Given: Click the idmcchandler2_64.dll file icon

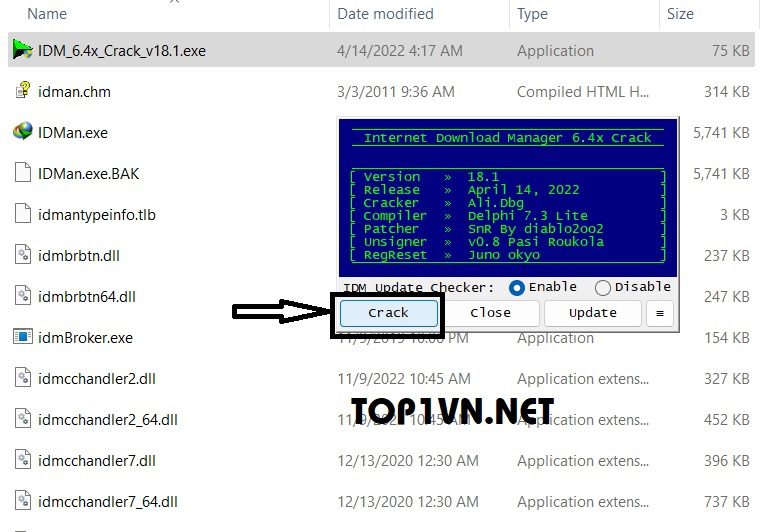Looking at the screenshot, I should pos(23,419).
